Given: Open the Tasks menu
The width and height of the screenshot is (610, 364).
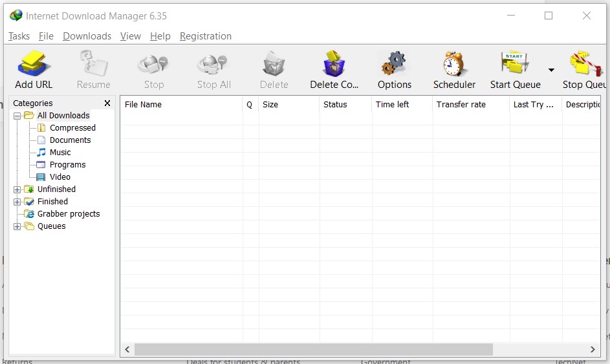Looking at the screenshot, I should click(19, 36).
